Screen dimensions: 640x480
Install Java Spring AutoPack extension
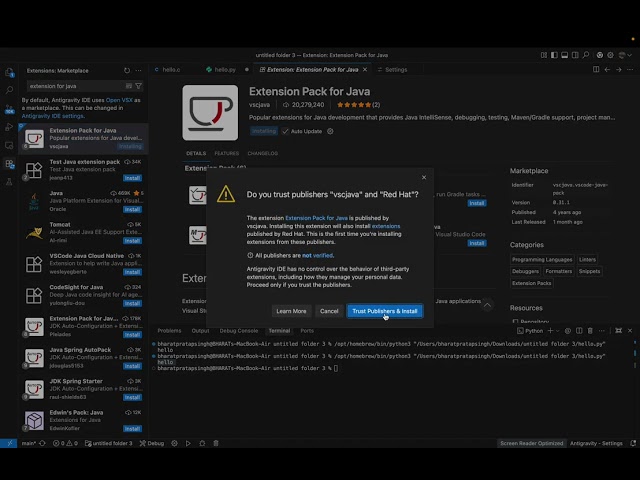click(x=132, y=366)
